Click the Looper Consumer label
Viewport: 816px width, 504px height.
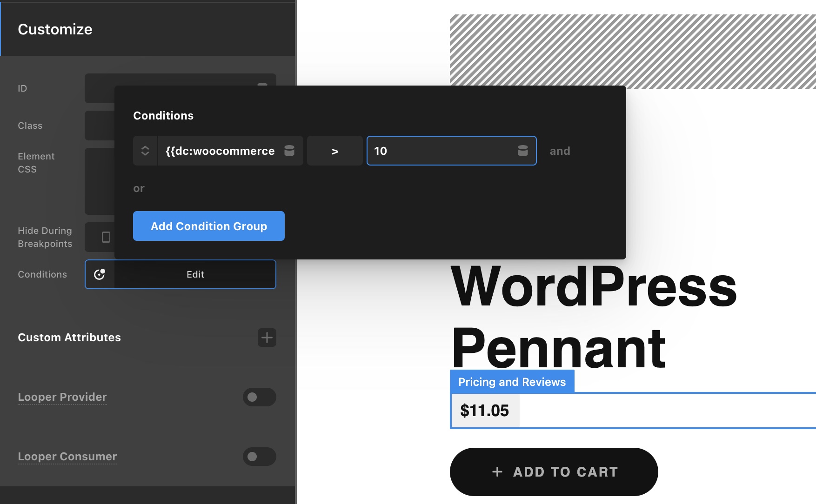click(x=67, y=457)
